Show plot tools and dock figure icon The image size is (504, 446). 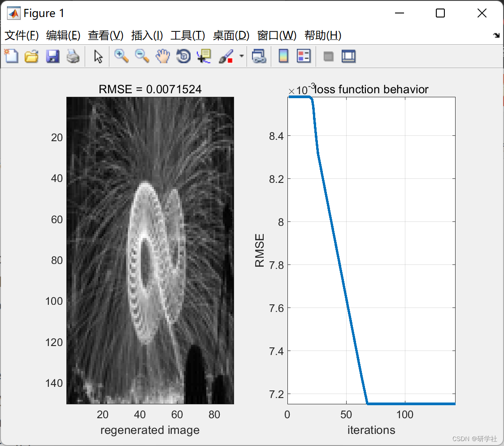(348, 56)
